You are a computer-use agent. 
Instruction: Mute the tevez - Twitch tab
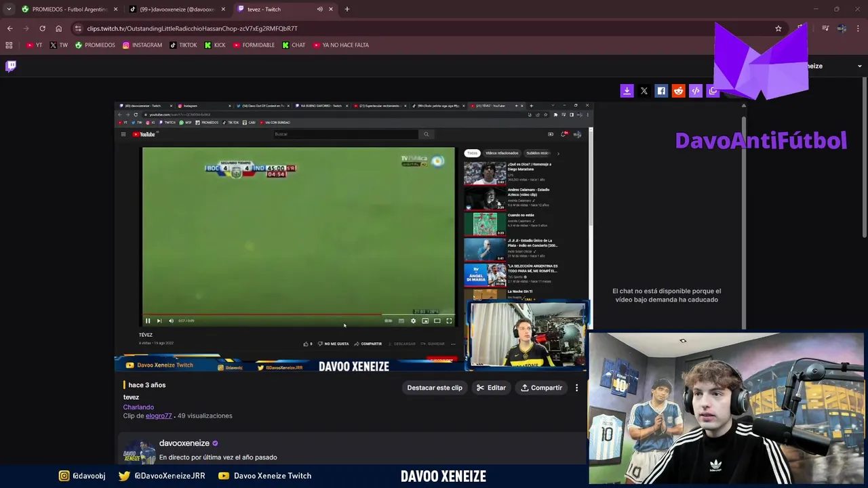tap(319, 9)
